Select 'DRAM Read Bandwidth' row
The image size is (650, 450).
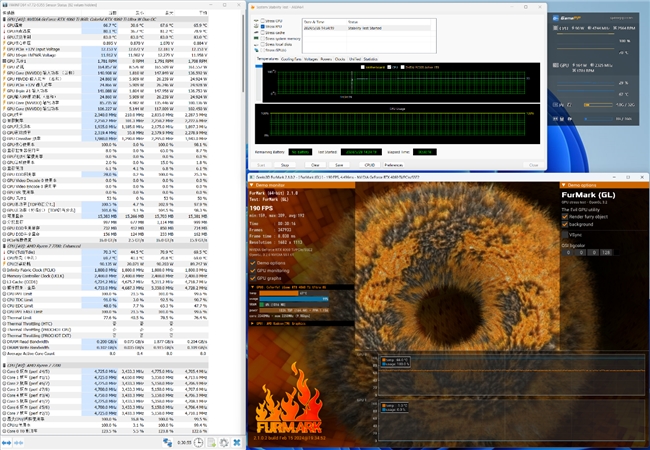click(105, 342)
